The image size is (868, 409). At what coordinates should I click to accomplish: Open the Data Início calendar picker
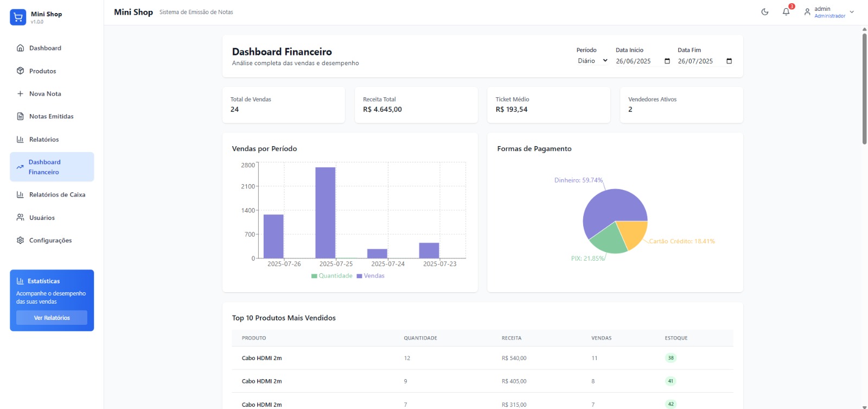click(x=667, y=61)
